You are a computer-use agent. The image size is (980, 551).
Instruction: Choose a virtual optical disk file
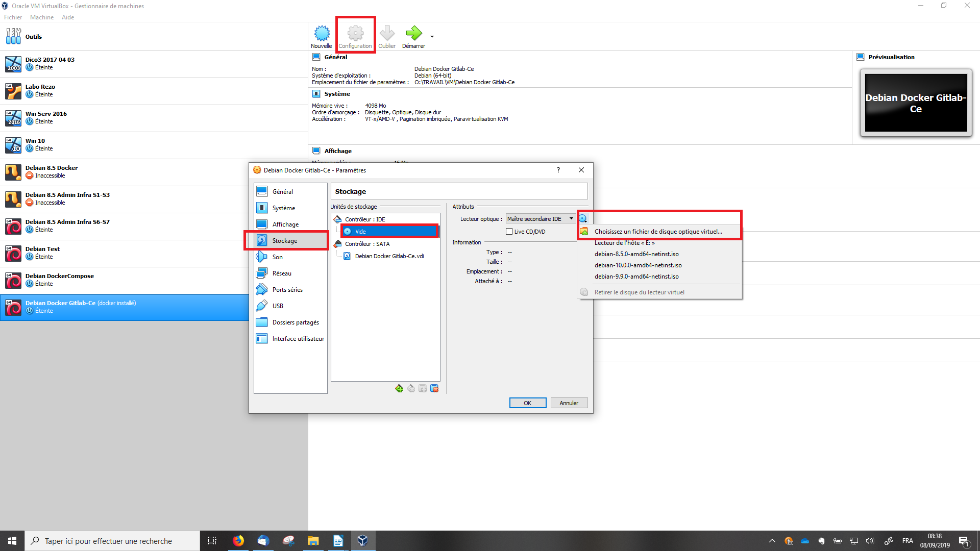coord(659,232)
